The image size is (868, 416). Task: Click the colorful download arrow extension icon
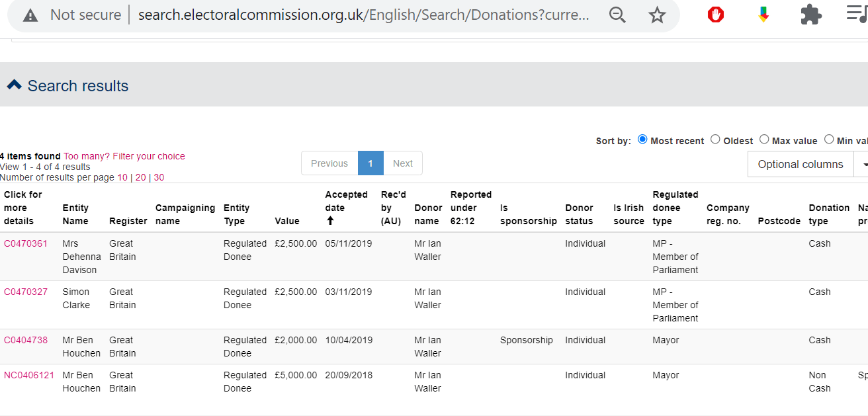coord(763,15)
